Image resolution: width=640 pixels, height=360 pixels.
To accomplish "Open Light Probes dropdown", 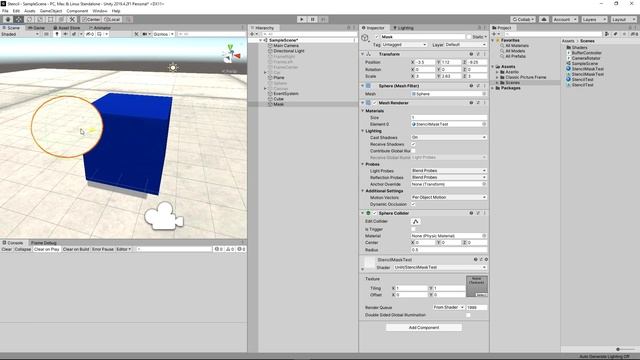I will (x=449, y=171).
